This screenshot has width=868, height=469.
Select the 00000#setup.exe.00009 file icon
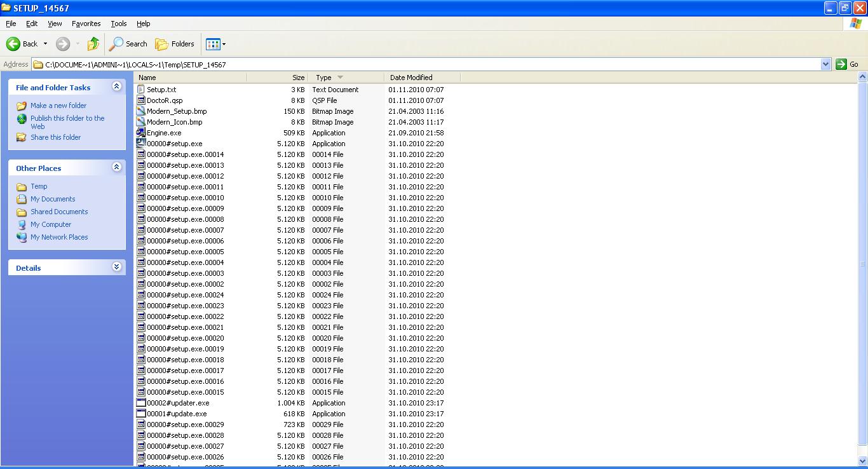(x=141, y=208)
